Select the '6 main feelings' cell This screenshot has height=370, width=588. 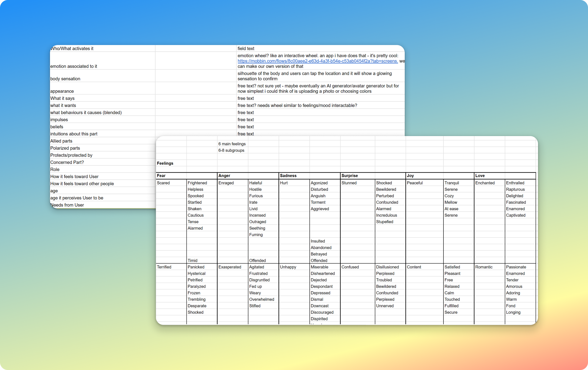tap(232, 144)
